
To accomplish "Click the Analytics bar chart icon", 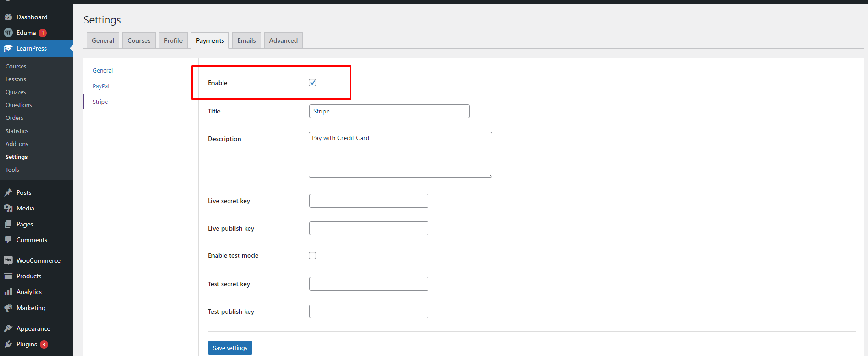I will (x=8, y=292).
